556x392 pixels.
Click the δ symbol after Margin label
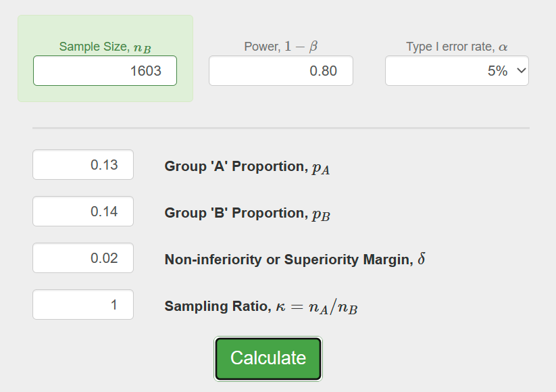(x=422, y=260)
